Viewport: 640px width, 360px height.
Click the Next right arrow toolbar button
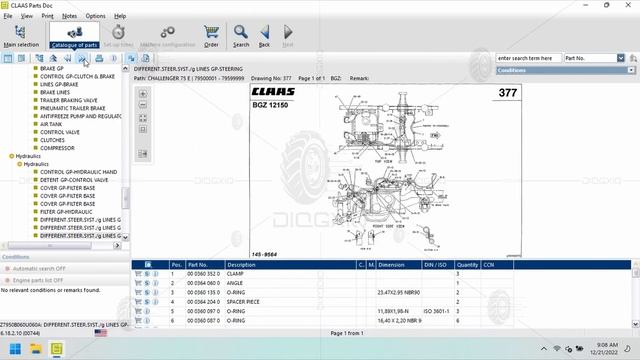(288, 36)
